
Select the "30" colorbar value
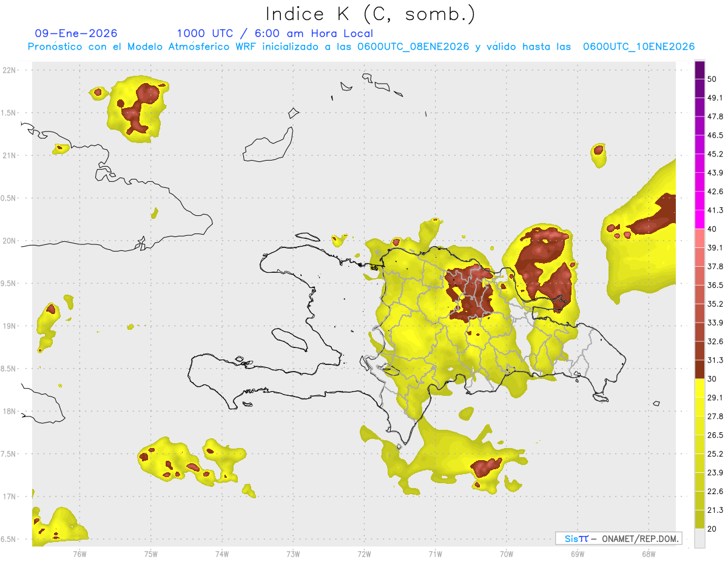[x=712, y=379]
